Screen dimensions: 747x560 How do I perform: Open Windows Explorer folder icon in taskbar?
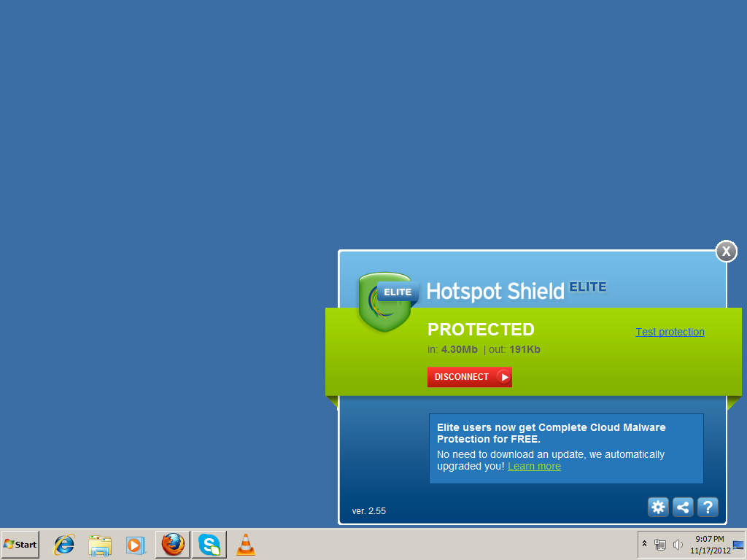coord(100,545)
